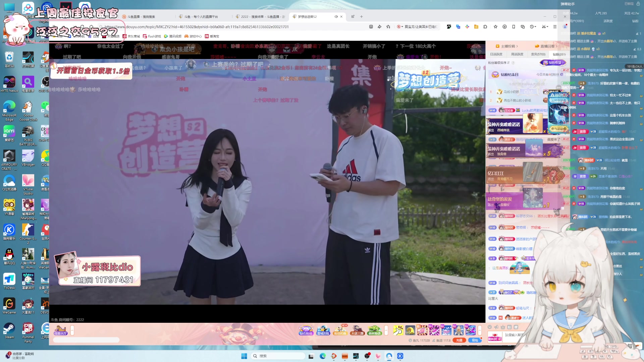This screenshot has height=362, width=644.
Task: Open the VTube Studio desktop icon
Action: 28,185
